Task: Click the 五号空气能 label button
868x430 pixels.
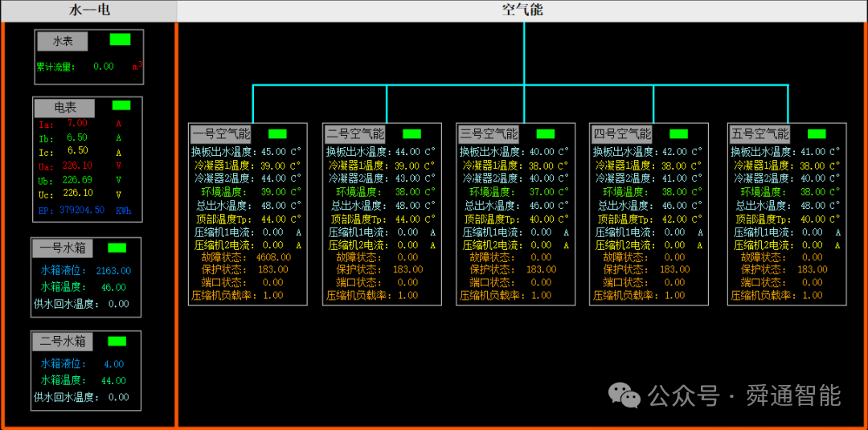Action: pyautogui.click(x=760, y=133)
